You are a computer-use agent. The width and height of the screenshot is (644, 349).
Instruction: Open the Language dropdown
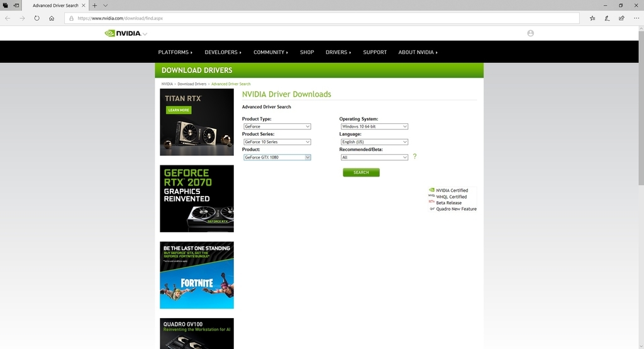(x=374, y=142)
